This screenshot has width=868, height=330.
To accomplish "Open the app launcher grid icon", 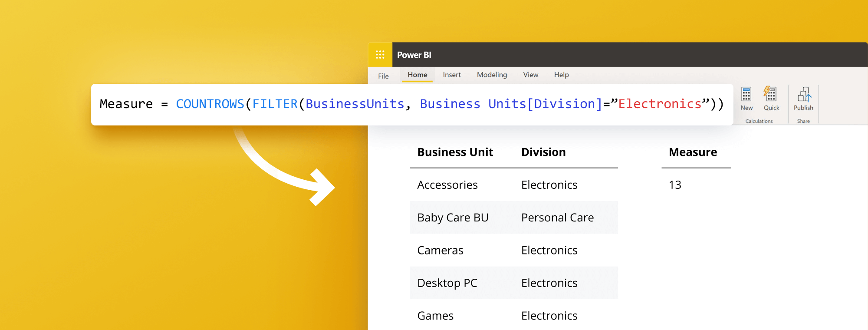I will click(380, 55).
